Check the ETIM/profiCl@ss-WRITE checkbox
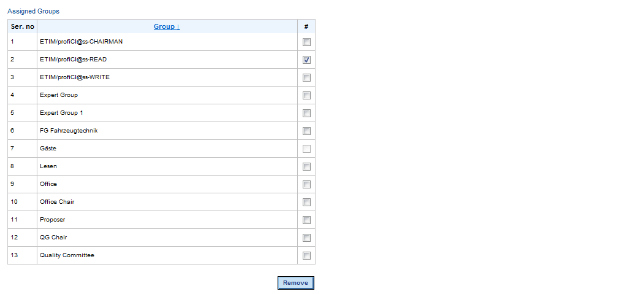The height and width of the screenshot is (294, 644). [x=306, y=78]
